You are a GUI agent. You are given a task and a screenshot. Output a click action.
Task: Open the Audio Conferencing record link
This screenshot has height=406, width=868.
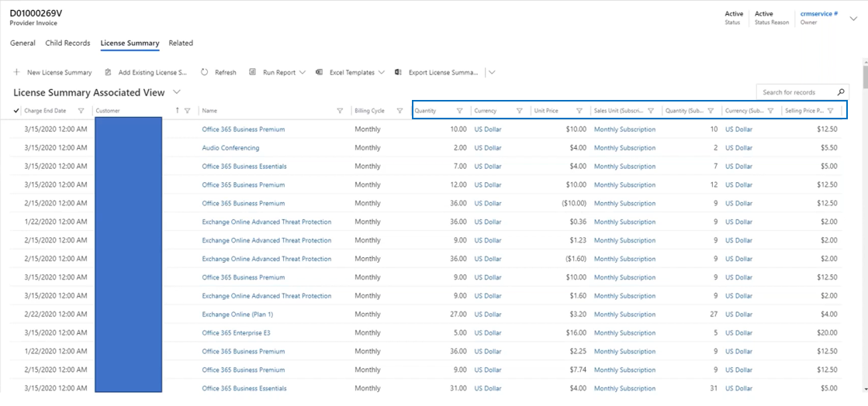coord(230,148)
